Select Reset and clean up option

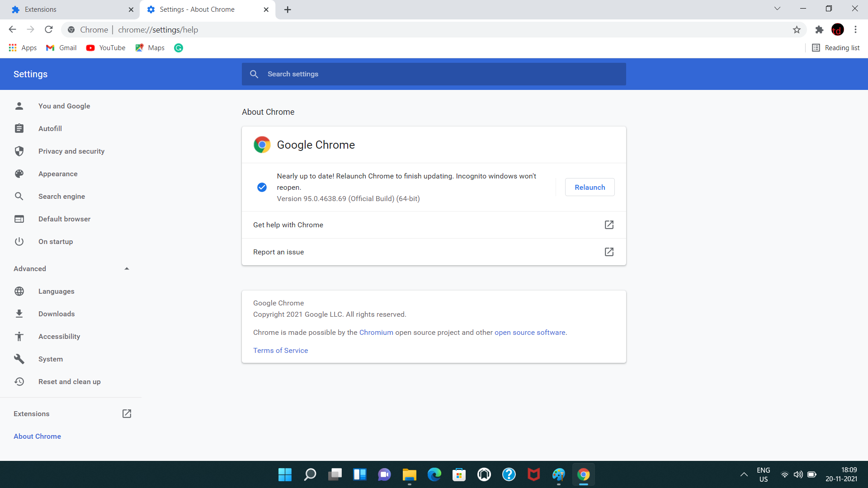tap(70, 381)
